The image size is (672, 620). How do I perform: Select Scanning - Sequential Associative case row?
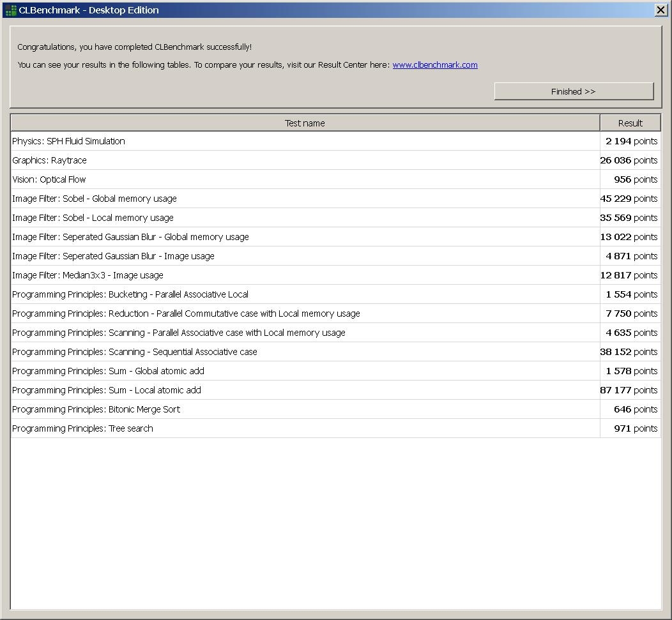click(x=336, y=352)
